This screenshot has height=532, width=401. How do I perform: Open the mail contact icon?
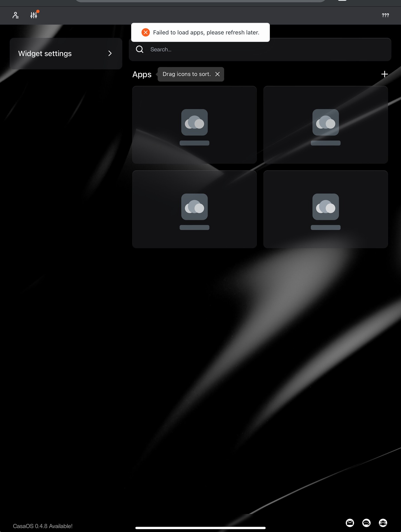[350, 523]
